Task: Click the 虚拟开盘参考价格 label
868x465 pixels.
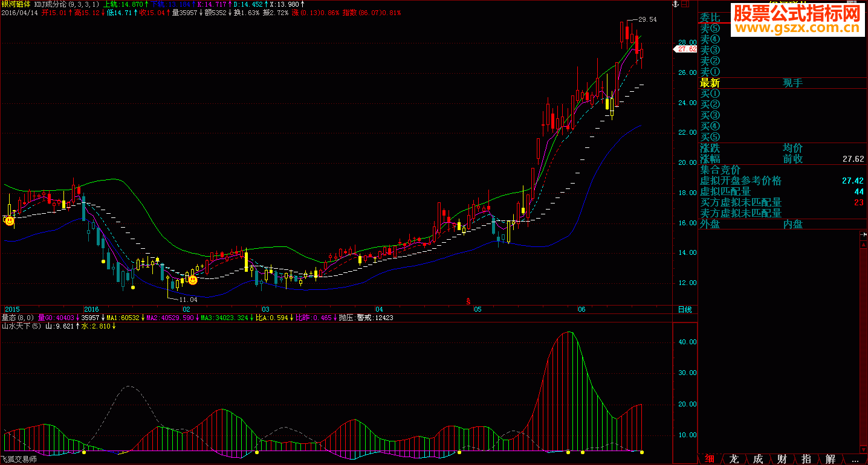Action: coord(741,181)
